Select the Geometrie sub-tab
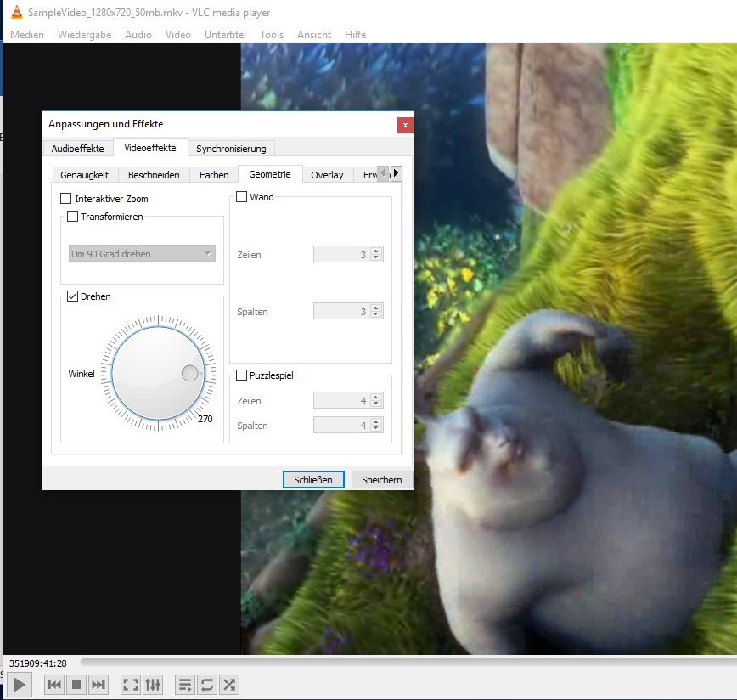 click(x=270, y=174)
